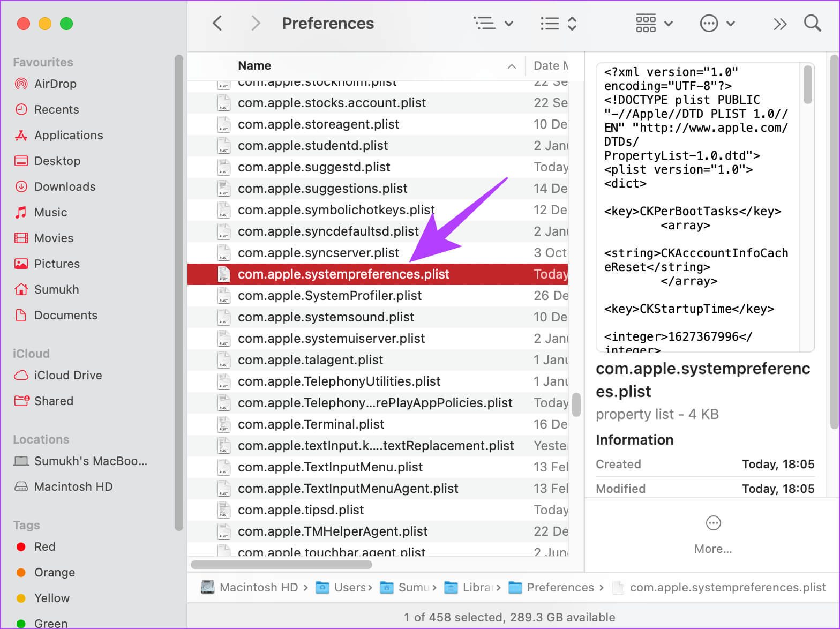Viewport: 840px width, 629px height.
Task: Click Library folder in the path bar
Action: coord(468,587)
